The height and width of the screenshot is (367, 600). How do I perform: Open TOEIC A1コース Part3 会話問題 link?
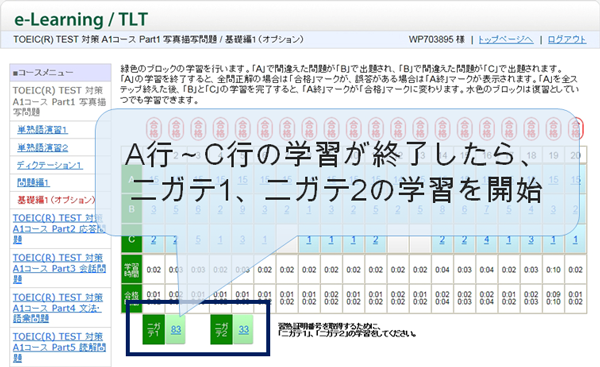[59, 268]
